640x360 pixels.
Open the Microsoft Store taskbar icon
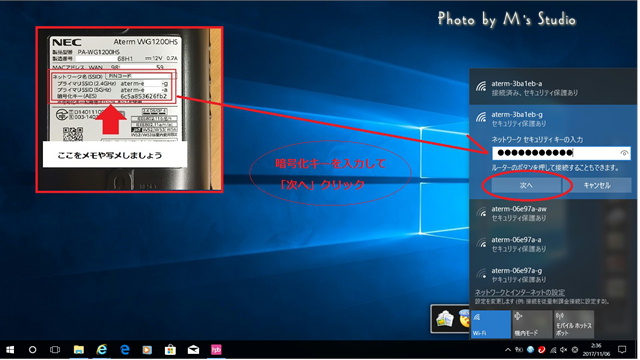(x=170, y=350)
